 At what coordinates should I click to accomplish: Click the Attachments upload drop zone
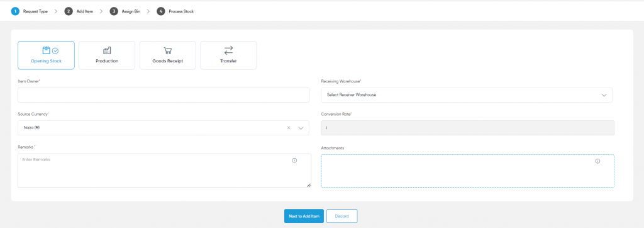click(x=467, y=171)
